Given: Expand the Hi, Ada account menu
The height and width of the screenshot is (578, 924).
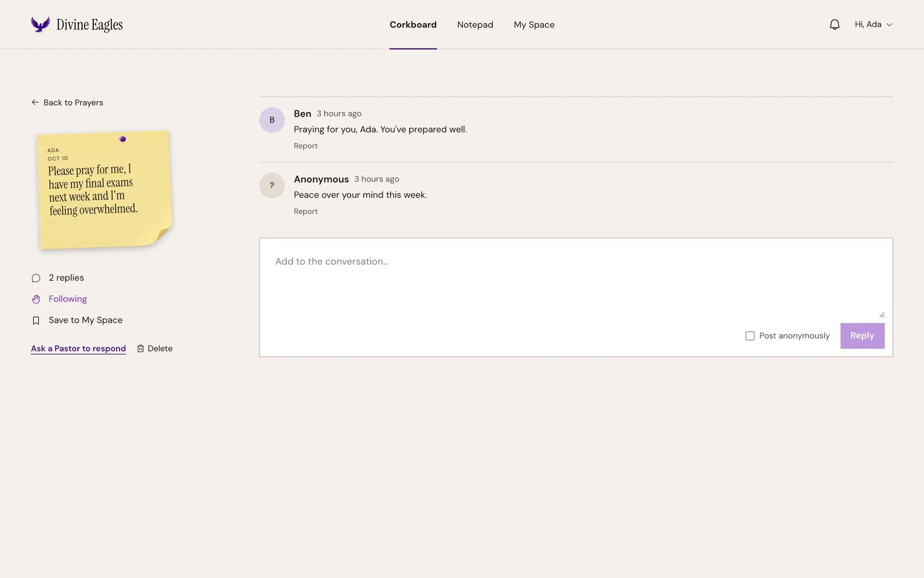Looking at the screenshot, I should (873, 25).
